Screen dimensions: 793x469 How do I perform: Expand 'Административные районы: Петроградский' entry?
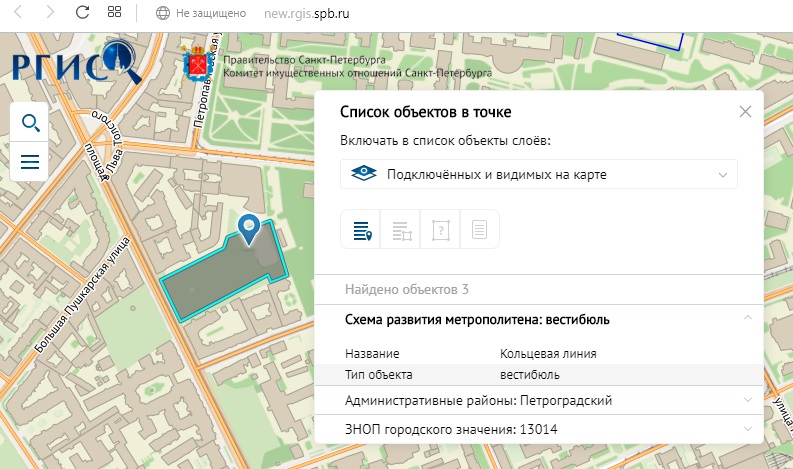(747, 400)
